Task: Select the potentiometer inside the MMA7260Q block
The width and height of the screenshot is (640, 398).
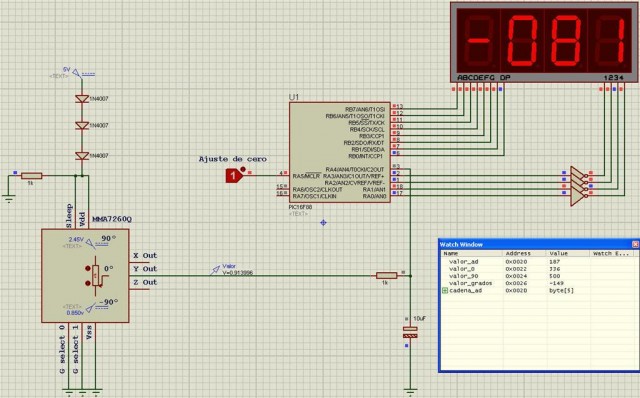Action: point(96,276)
